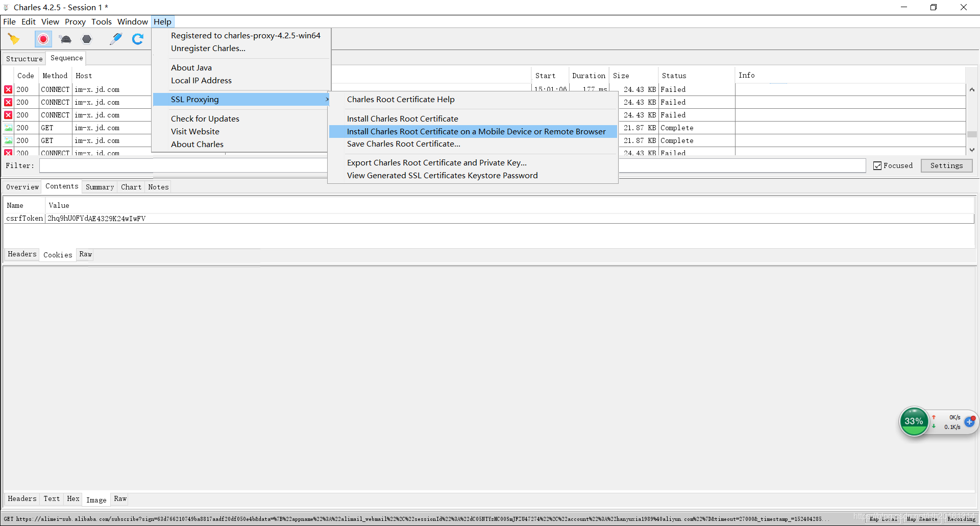Switch to the Chart tab

131,187
